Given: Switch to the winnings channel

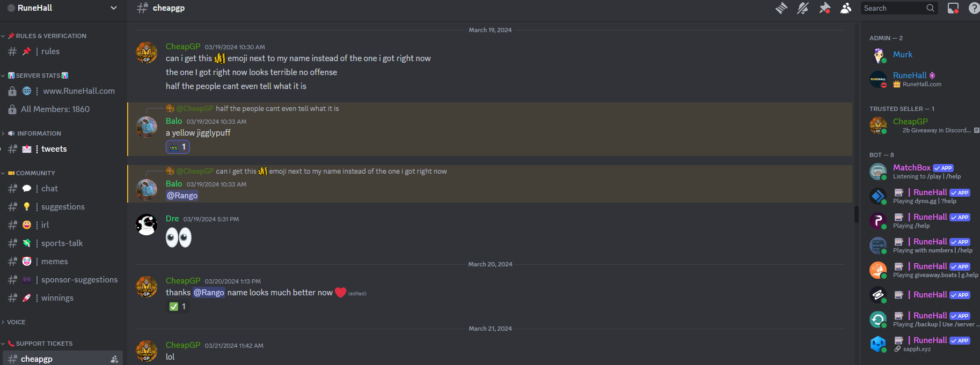Looking at the screenshot, I should 63,298.
